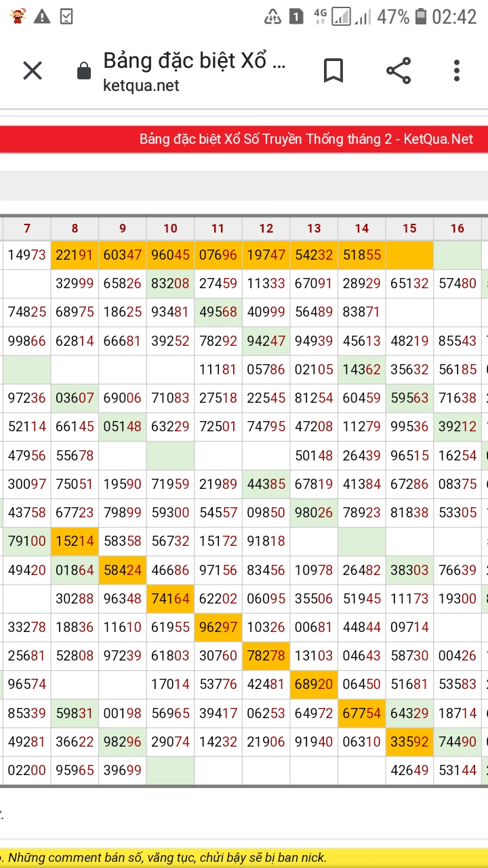Viewport: 488px width, 868px height.
Task: Tap the orange cell 22191
Action: (x=75, y=255)
